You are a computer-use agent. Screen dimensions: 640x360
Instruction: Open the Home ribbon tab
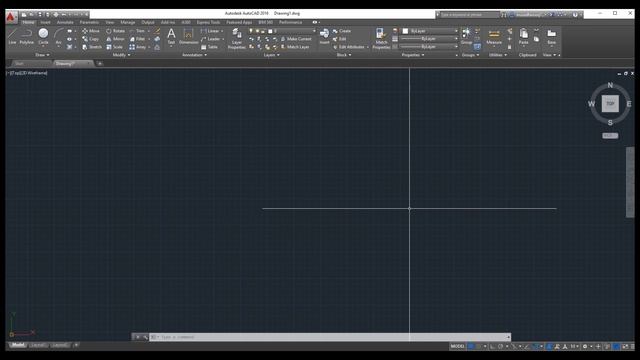[28, 22]
